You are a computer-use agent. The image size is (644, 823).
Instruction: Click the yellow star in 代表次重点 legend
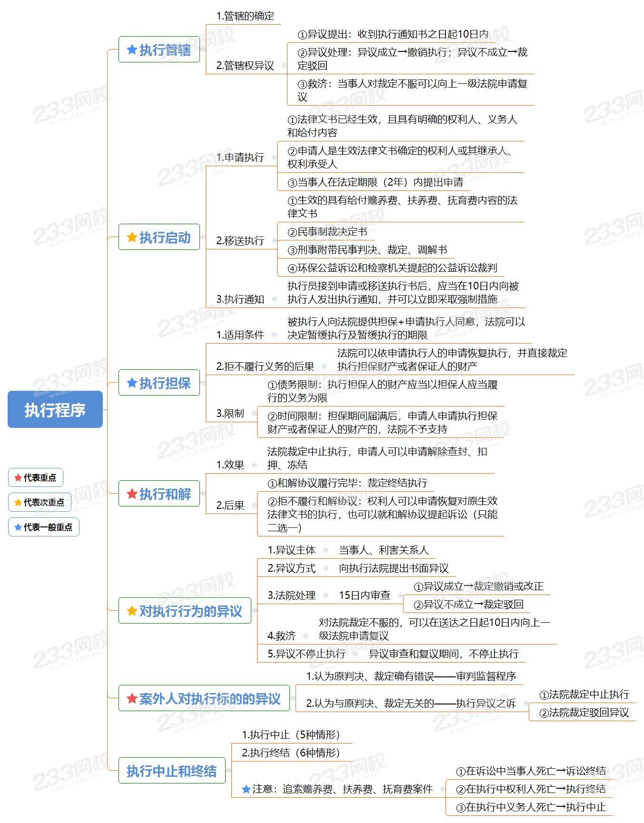(x=18, y=502)
